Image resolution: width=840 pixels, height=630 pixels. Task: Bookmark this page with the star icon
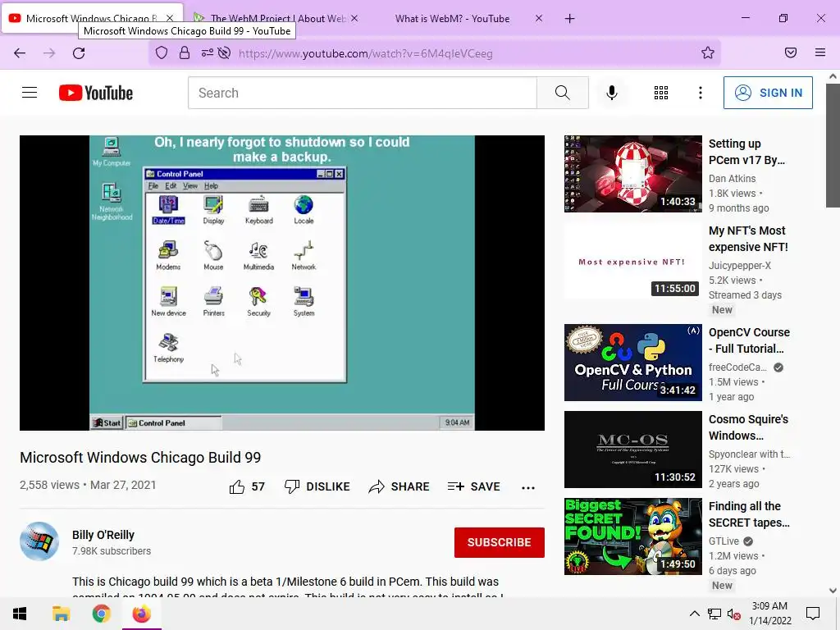tap(708, 53)
